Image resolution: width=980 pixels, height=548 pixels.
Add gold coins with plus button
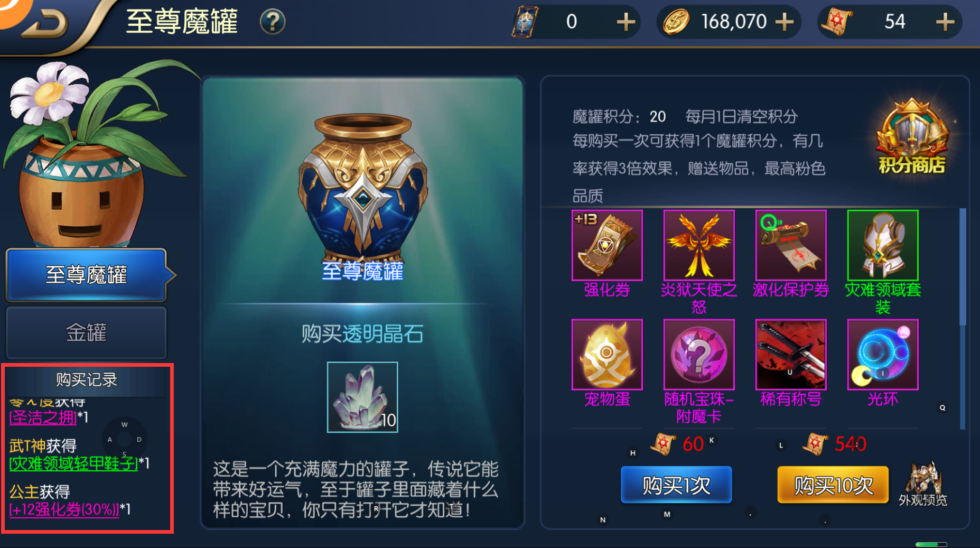coord(785,22)
